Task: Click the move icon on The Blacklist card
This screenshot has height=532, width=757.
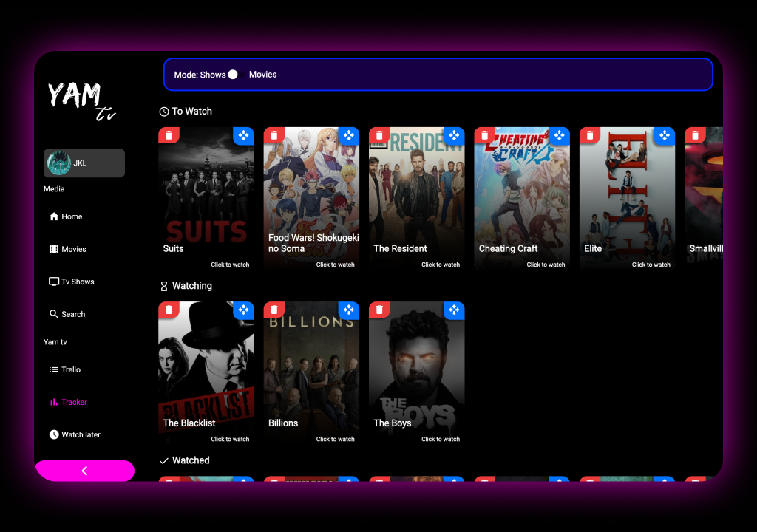Action: [243, 310]
